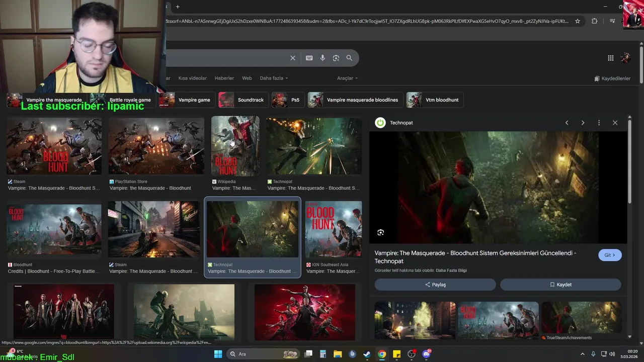Open the Windows Start menu
This screenshot has height=362, width=644.
click(218, 354)
